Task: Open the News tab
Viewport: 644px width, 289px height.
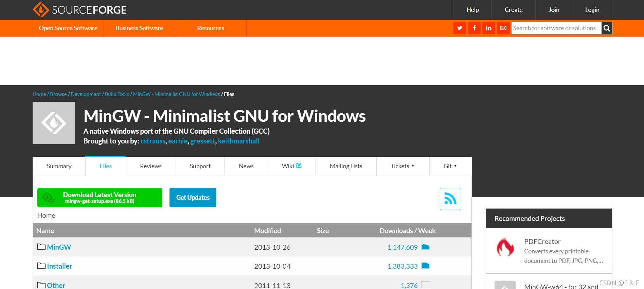Action: pos(246,166)
